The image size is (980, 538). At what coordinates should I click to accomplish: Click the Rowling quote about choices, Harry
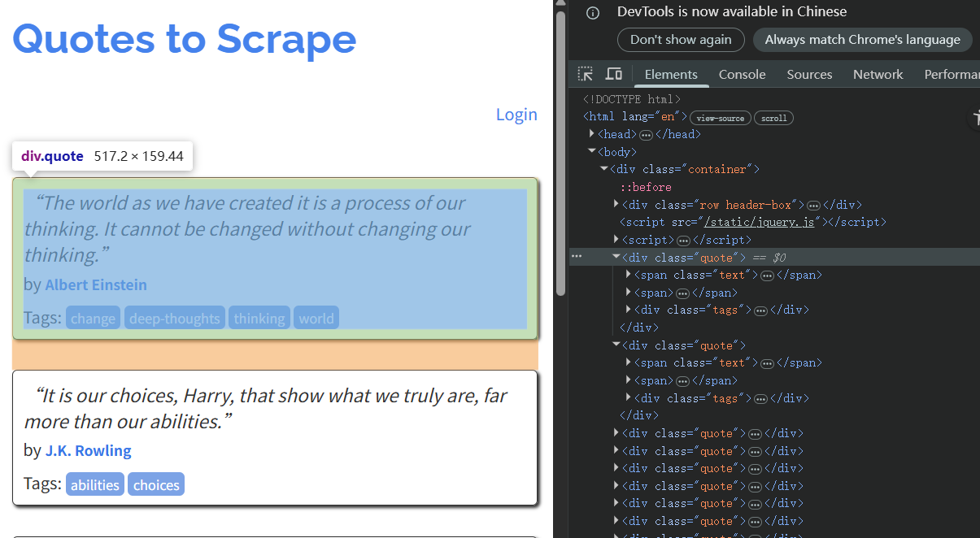pyautogui.click(x=266, y=408)
